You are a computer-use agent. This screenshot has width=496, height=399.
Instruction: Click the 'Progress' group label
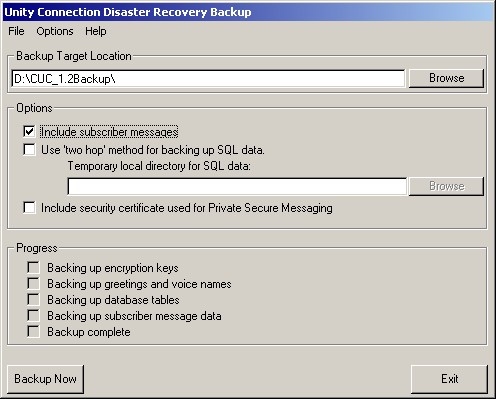[37, 248]
